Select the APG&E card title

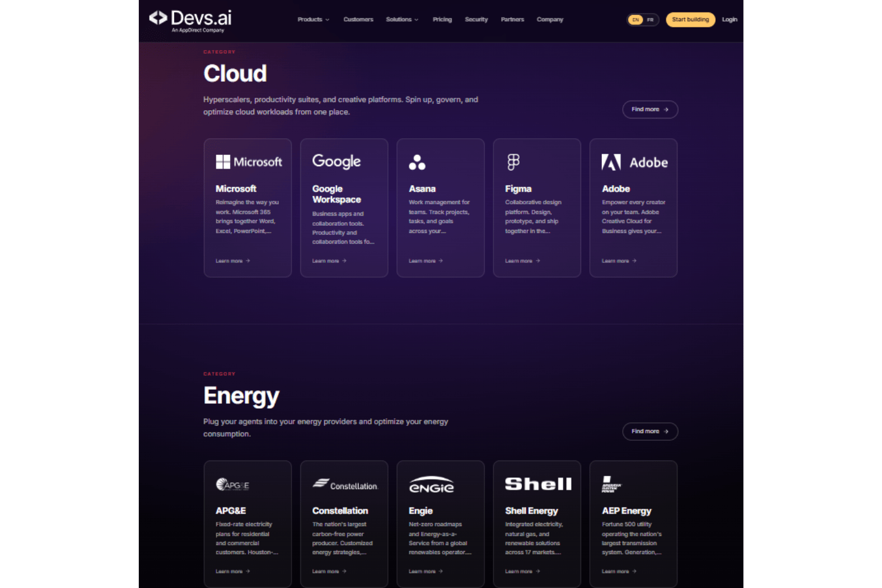point(231,511)
